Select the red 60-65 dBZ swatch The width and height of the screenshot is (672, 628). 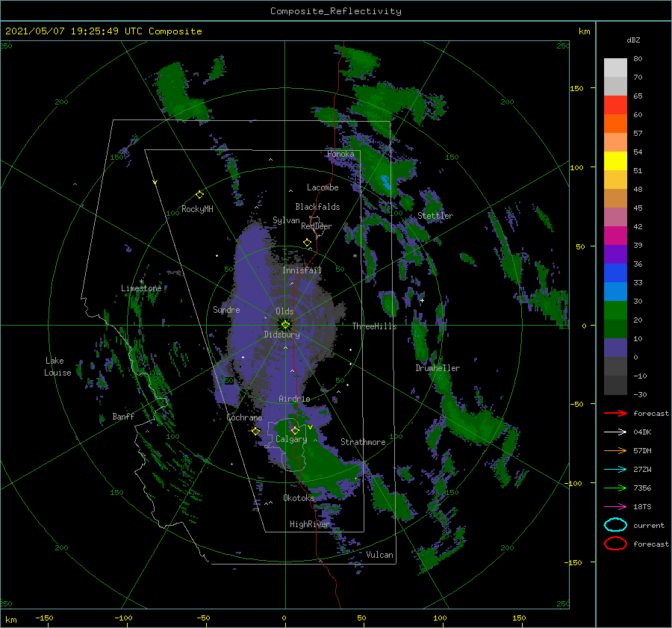point(615,105)
